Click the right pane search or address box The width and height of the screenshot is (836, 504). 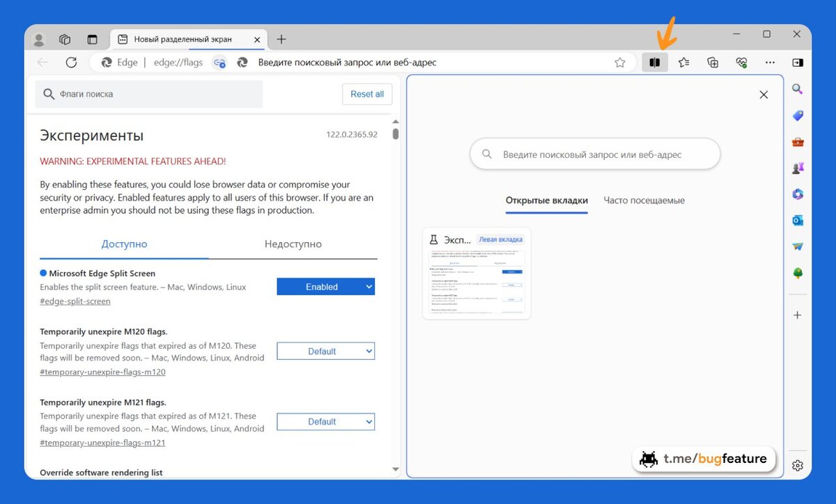[x=595, y=155]
